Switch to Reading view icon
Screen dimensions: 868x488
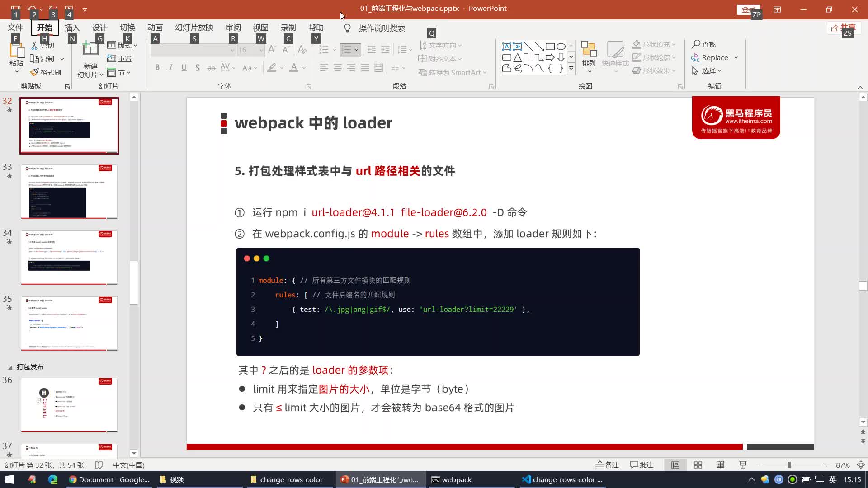coord(721,465)
